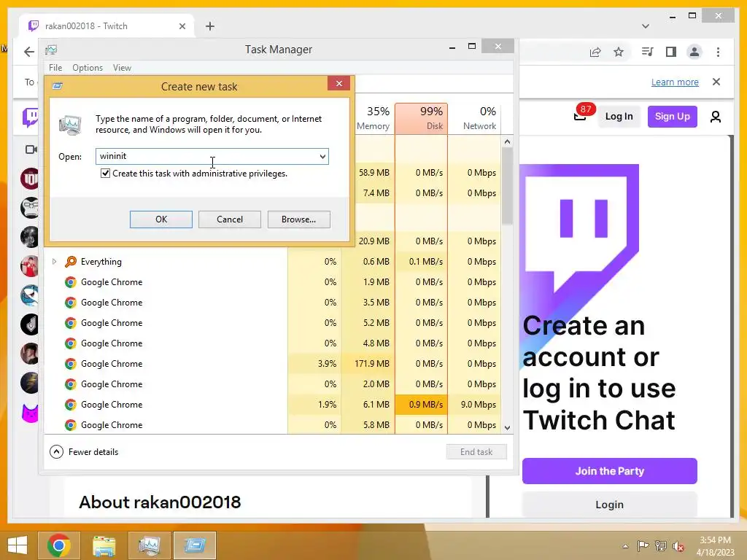The image size is (747, 560).
Task: Click the Login button under Join the Party
Action: point(609,505)
